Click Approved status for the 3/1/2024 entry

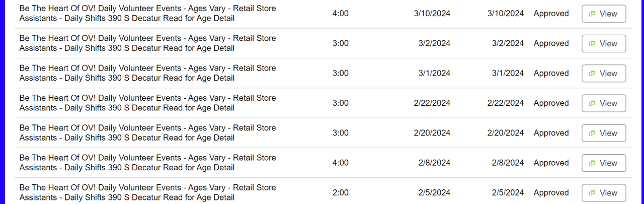point(551,73)
